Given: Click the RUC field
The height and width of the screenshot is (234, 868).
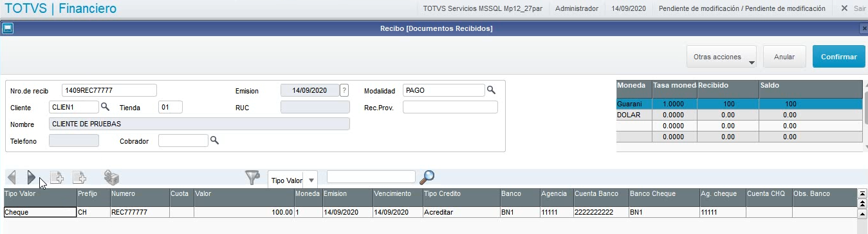Looking at the screenshot, I should coord(315,106).
